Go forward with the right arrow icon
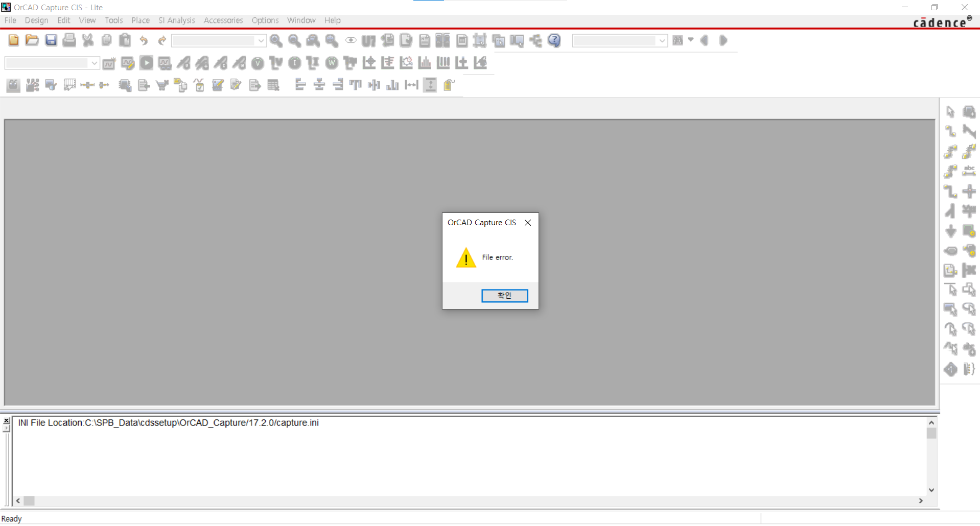Viewport: 980px width, 526px height. (x=723, y=40)
